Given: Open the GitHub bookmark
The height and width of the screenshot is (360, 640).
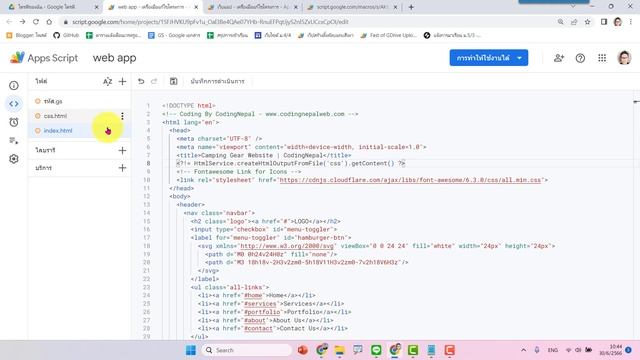Looking at the screenshot, I should point(66,36).
